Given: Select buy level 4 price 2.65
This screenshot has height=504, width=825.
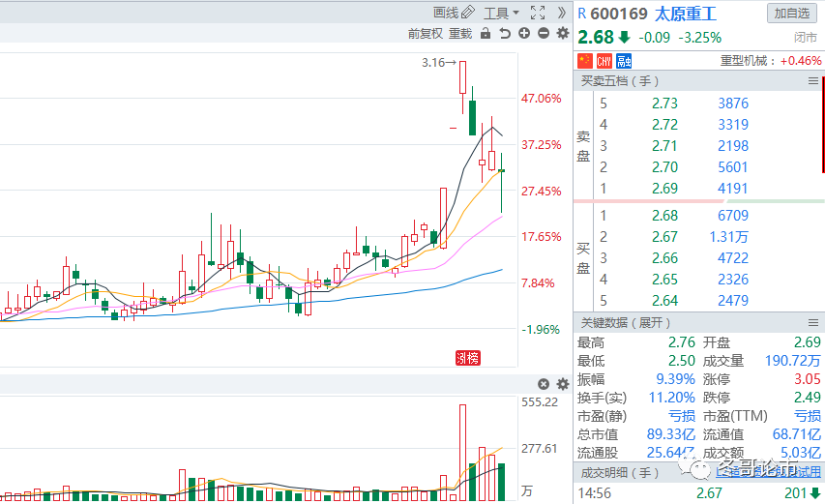Looking at the screenshot, I should [664, 280].
